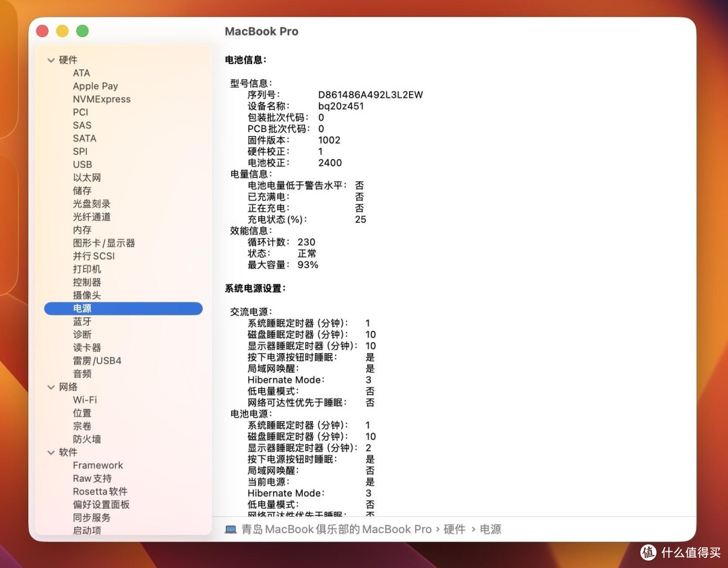
Task: Open the 启动项 entry
Action: click(x=87, y=530)
